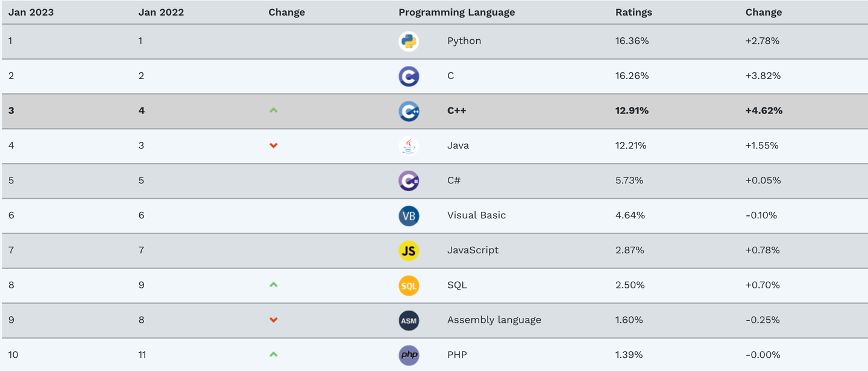Click the C# logo icon
Image resolution: width=868 pixels, height=371 pixels.
(x=409, y=181)
